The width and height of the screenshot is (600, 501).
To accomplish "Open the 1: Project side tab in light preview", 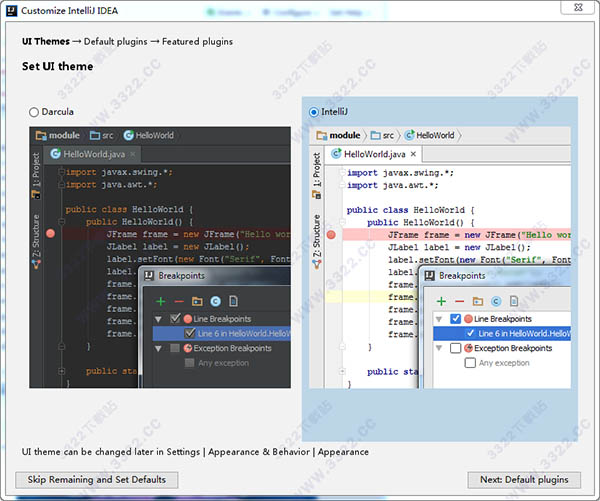I will click(x=317, y=170).
